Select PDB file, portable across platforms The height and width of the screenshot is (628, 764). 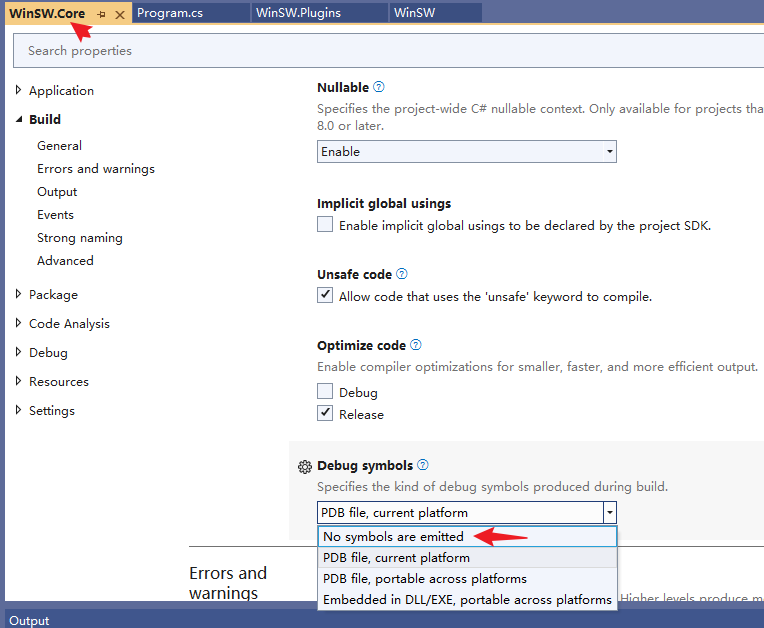tap(467, 578)
